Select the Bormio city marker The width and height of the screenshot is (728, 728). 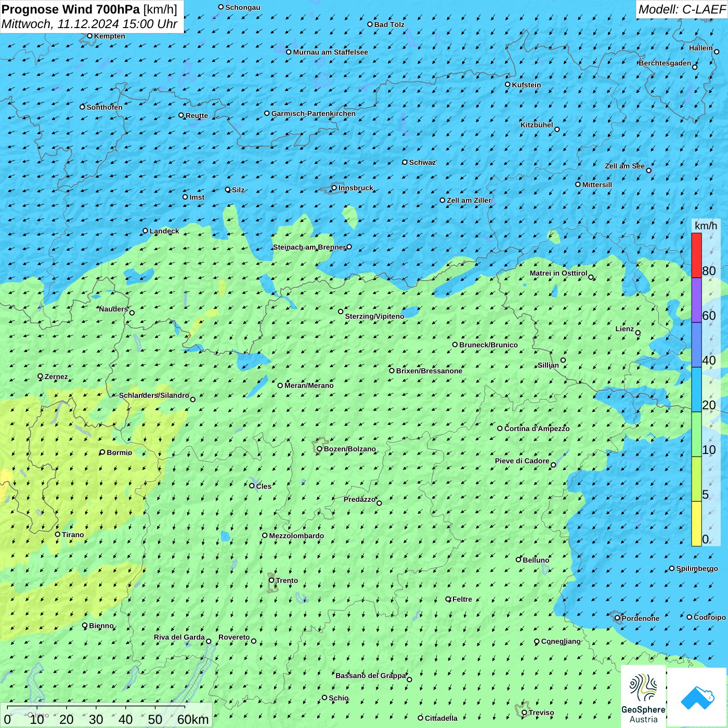(x=102, y=452)
